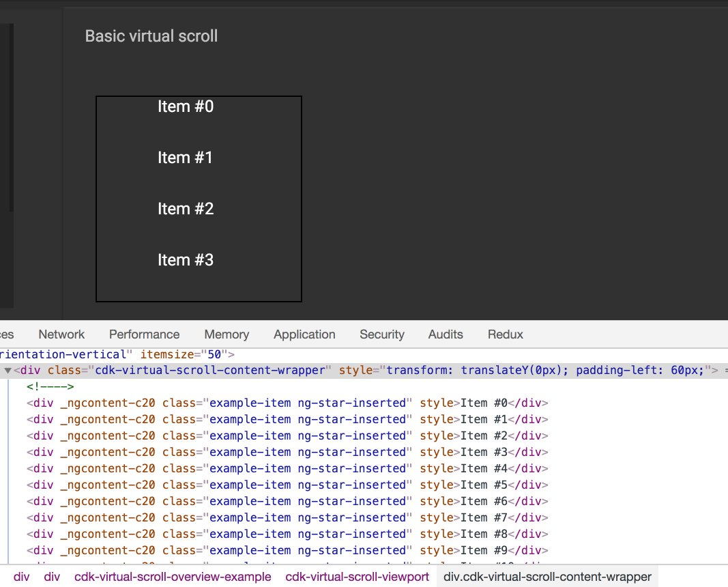The width and height of the screenshot is (728, 587).
Task: Select the cdk-virtual-scroll-viewport breadcrumb
Action: tap(357, 576)
